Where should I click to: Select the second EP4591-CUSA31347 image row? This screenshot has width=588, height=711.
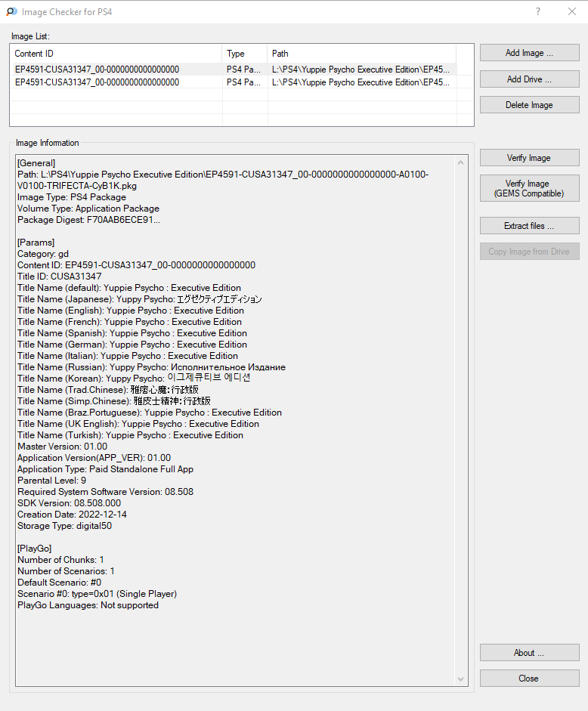coord(233,82)
